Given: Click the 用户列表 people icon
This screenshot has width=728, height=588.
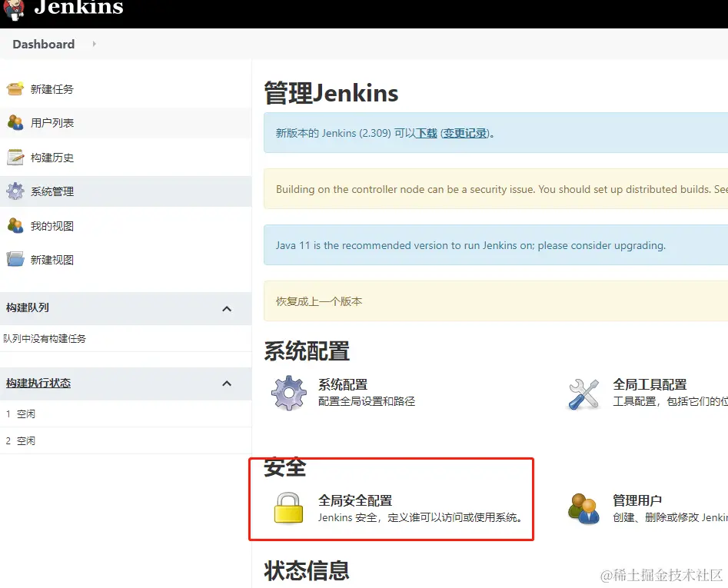Looking at the screenshot, I should (x=15, y=122).
